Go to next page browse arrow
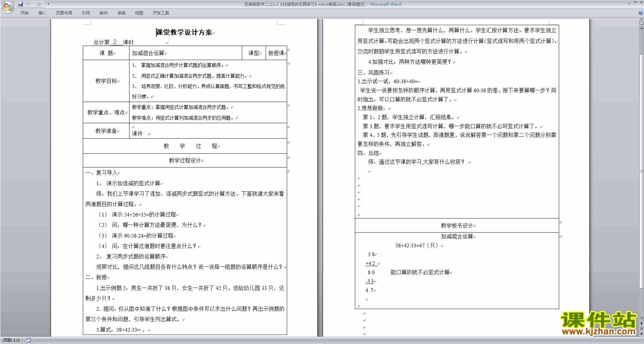 pos(642,334)
